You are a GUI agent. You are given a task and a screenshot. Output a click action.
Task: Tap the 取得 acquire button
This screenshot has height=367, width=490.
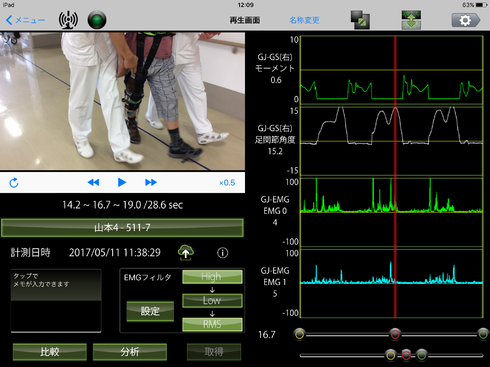(x=214, y=352)
